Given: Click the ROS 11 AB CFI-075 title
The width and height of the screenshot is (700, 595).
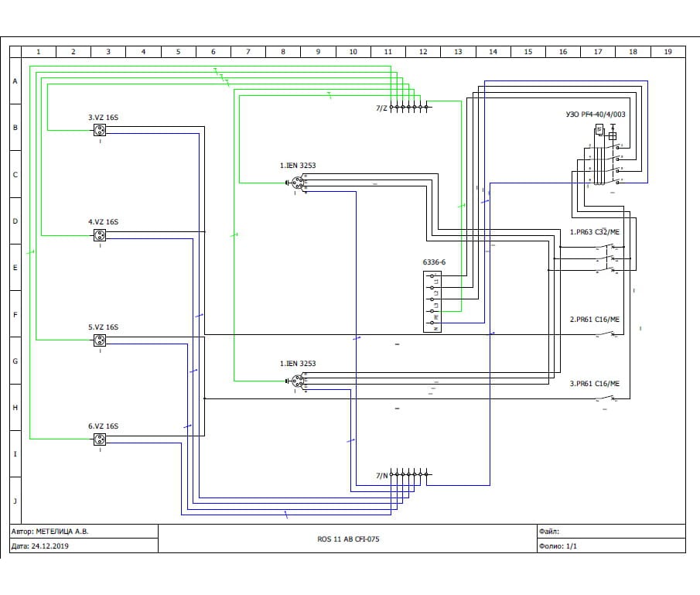Looking at the screenshot, I should point(348,539).
